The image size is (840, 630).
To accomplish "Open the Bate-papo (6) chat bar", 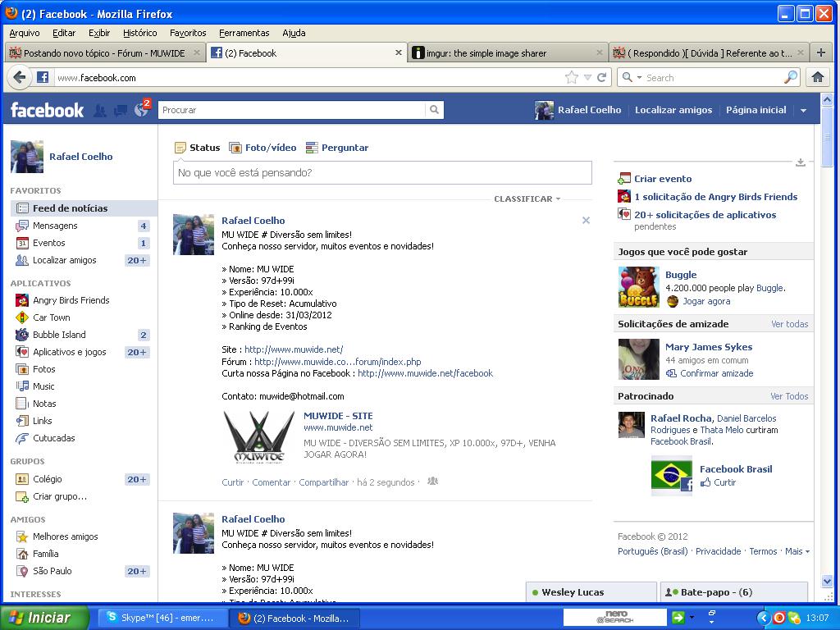I will point(734,592).
